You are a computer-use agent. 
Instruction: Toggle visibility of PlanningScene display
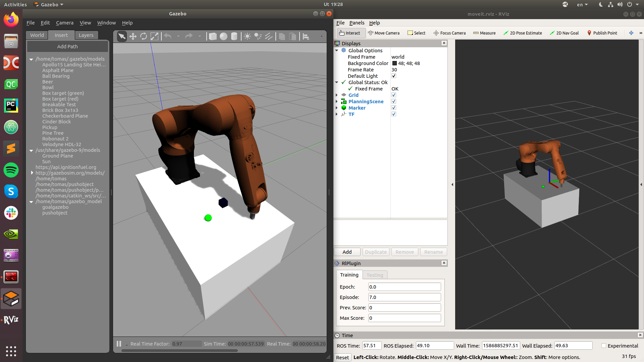[x=394, y=101]
